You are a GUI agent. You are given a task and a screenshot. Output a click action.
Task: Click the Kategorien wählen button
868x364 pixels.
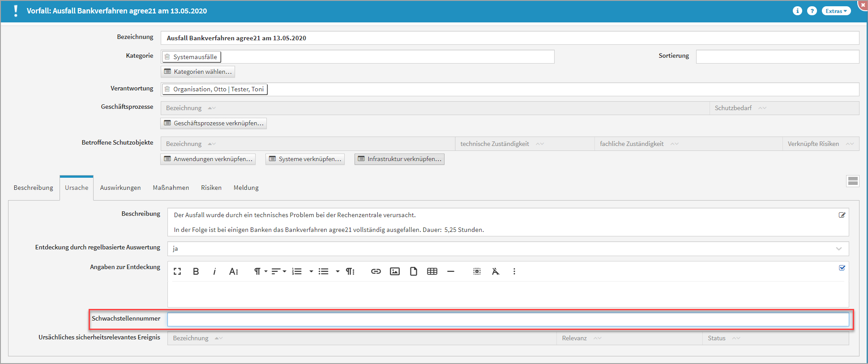click(198, 72)
